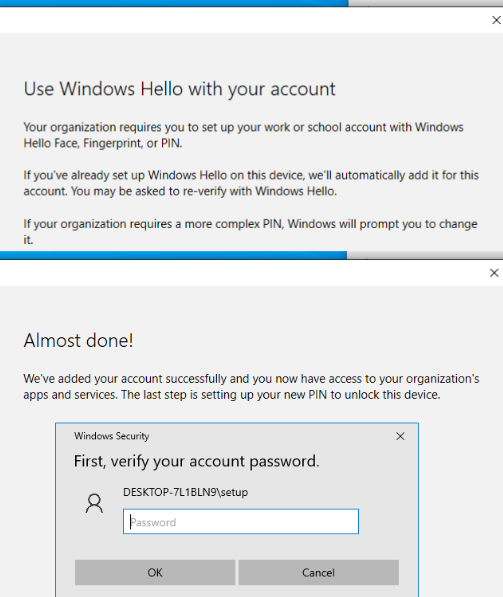Click the user account avatar icon
This screenshot has height=597, width=503.
click(x=94, y=503)
